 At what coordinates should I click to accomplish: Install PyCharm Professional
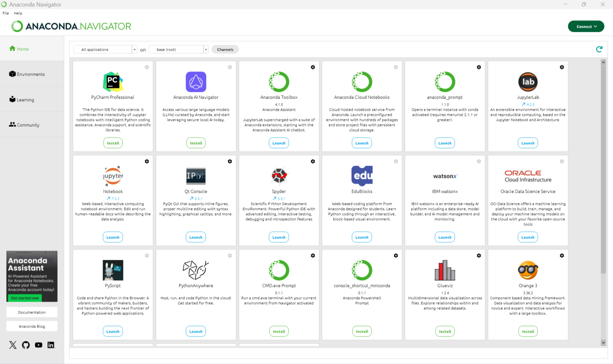(x=113, y=142)
